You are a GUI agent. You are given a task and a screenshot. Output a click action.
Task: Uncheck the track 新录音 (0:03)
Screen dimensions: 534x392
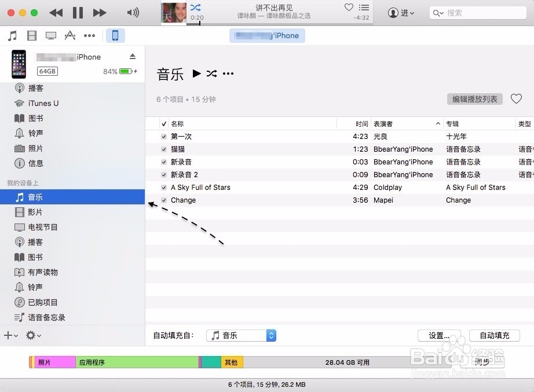164,162
